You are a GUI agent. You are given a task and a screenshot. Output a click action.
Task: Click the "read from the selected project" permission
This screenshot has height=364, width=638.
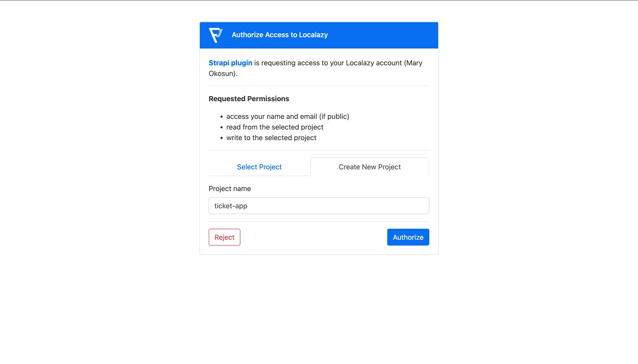pyautogui.click(x=275, y=127)
